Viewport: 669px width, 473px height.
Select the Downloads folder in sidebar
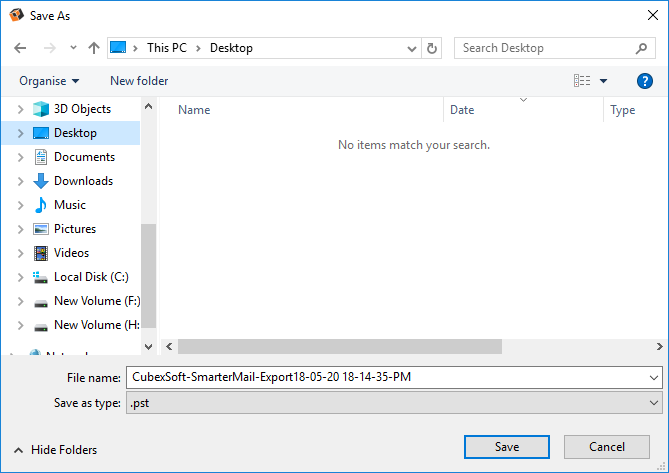[x=82, y=181]
